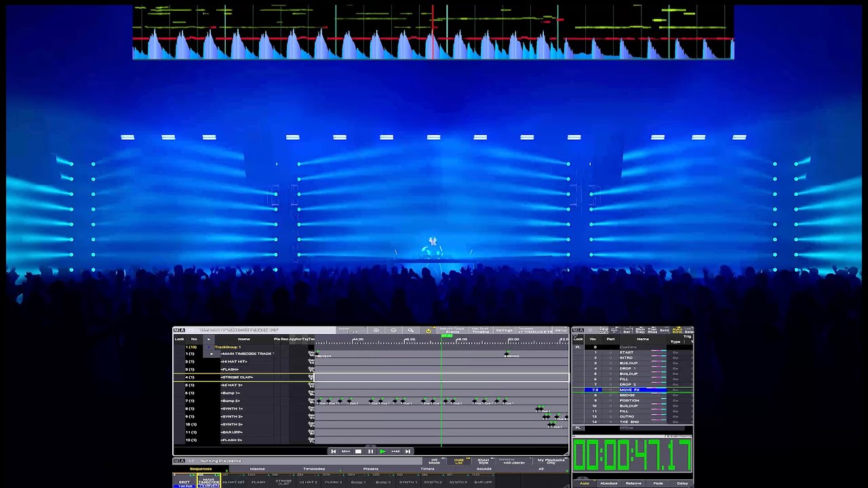Select MAIN TIMECODE running playback tile
The image size is (868, 488).
[209, 481]
